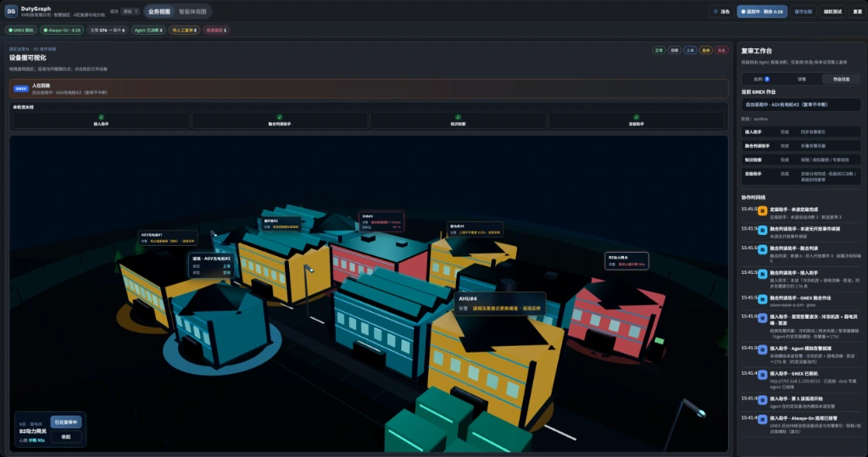Click the current GNEX job field
Viewport: 868px width, 457px height.
tap(801, 104)
